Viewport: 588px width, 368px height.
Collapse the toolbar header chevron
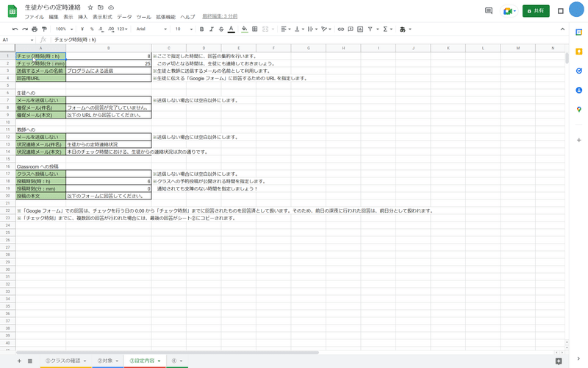pyautogui.click(x=562, y=29)
